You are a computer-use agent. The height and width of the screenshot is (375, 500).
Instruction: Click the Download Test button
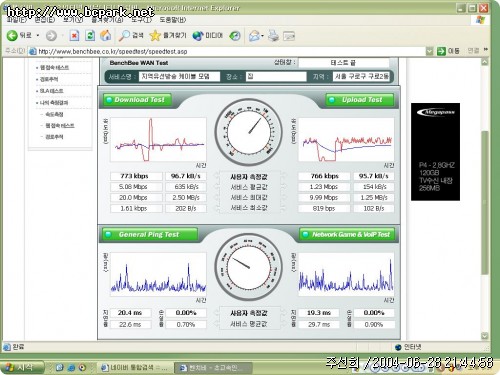pyautogui.click(x=137, y=100)
